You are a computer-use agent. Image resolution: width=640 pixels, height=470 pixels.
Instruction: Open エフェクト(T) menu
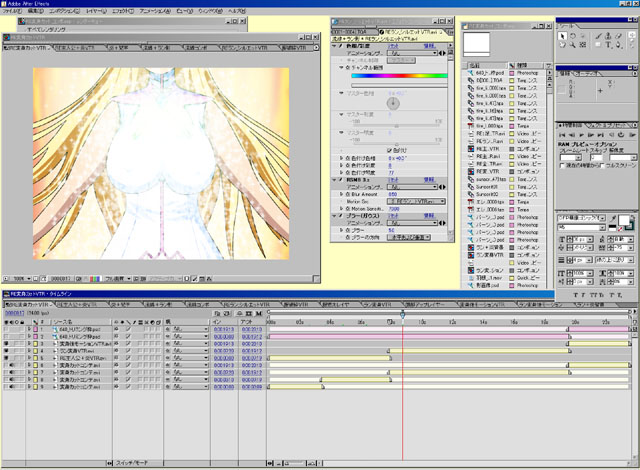point(123,11)
